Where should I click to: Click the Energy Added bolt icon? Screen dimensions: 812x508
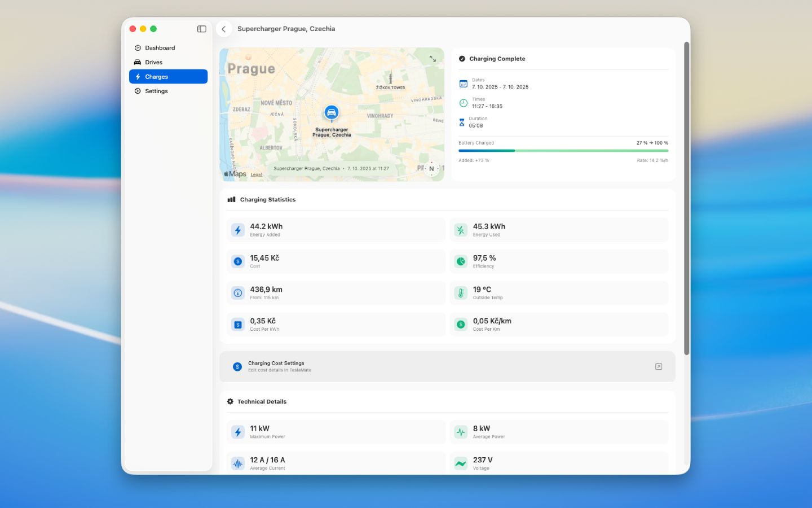tap(238, 230)
